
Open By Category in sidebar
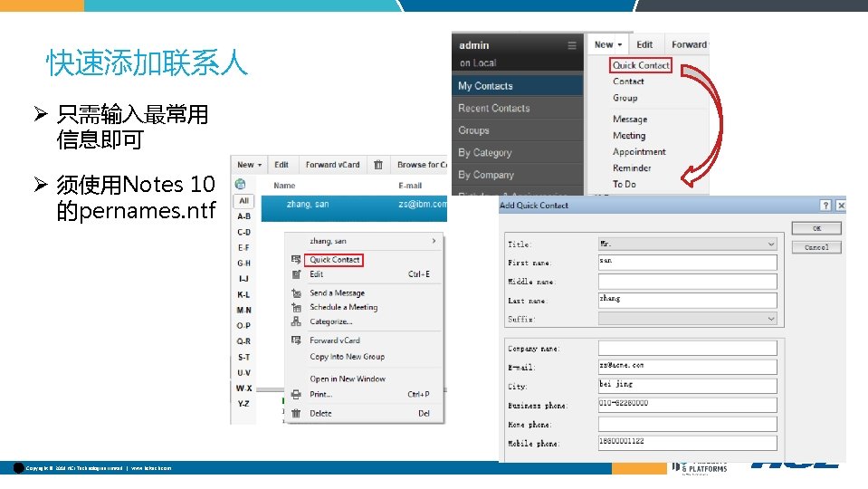tap(518, 152)
